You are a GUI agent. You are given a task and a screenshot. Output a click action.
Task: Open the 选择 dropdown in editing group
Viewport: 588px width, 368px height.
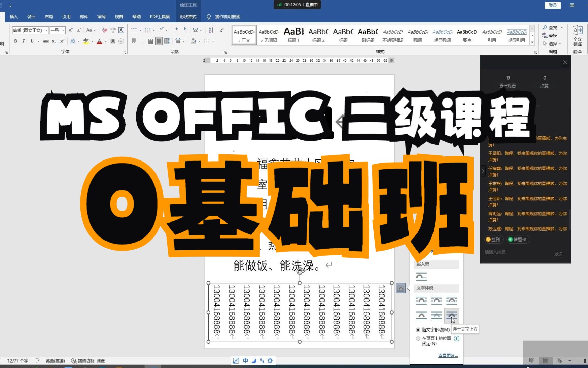[x=553, y=44]
